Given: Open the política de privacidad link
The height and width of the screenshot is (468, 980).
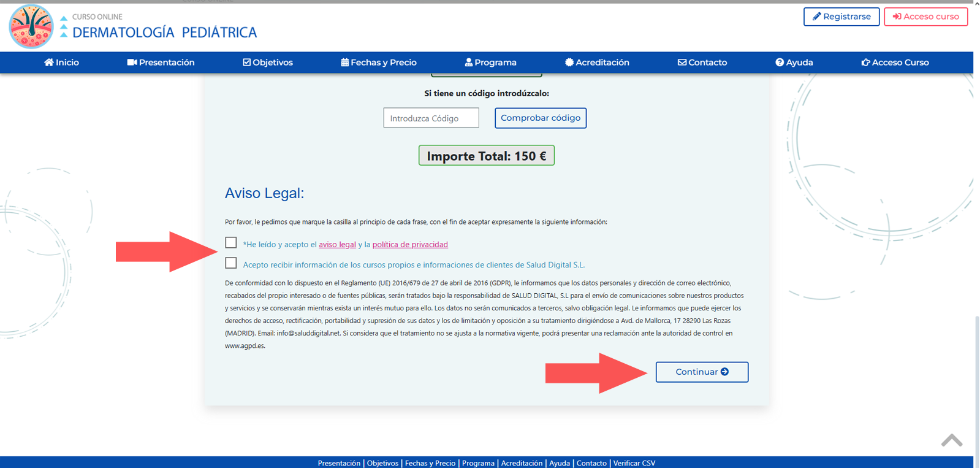Looking at the screenshot, I should [x=410, y=245].
